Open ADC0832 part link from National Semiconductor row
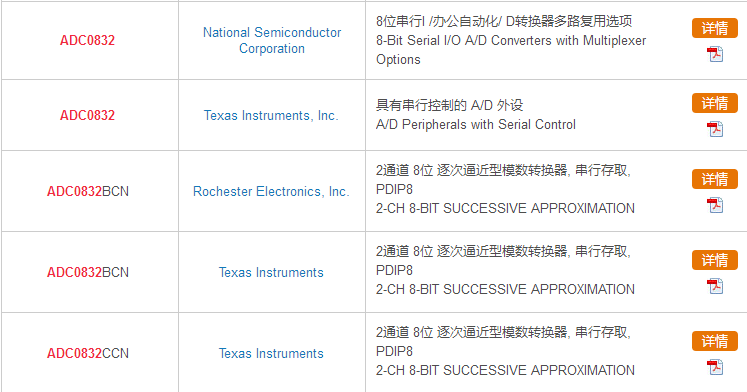Image resolution: width=747 pixels, height=392 pixels. pos(87,40)
